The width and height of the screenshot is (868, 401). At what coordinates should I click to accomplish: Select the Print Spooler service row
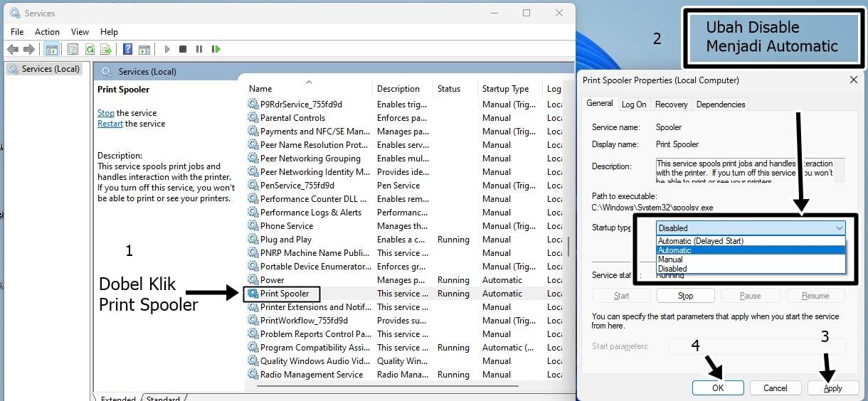coord(403,294)
